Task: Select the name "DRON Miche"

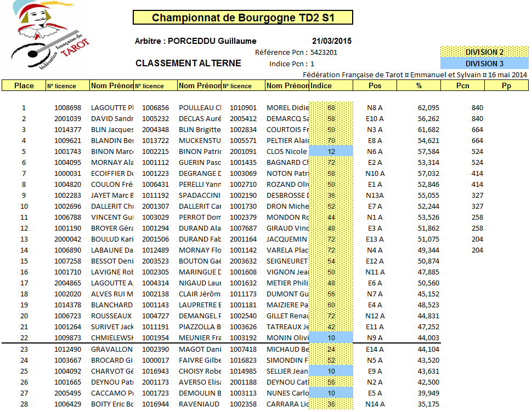Action: click(288, 207)
